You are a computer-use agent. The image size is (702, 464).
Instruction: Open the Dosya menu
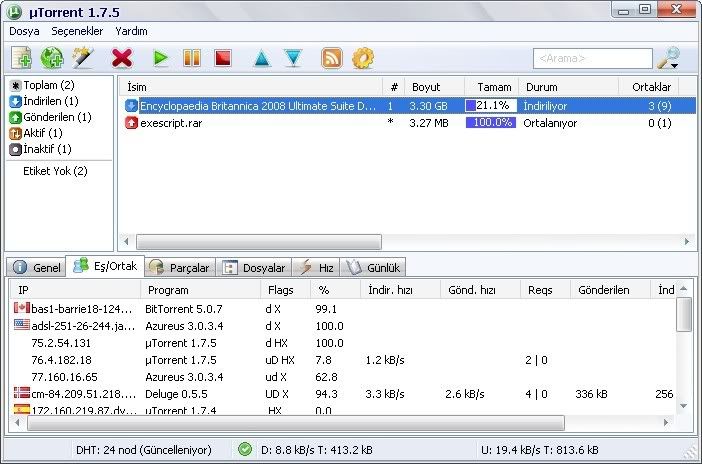[x=24, y=31]
